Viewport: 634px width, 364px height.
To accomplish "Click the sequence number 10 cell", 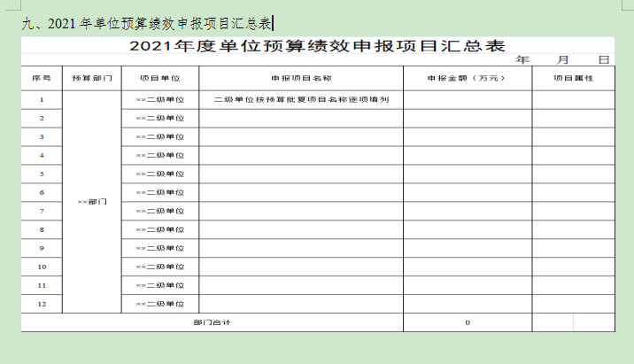I will 42,267.
